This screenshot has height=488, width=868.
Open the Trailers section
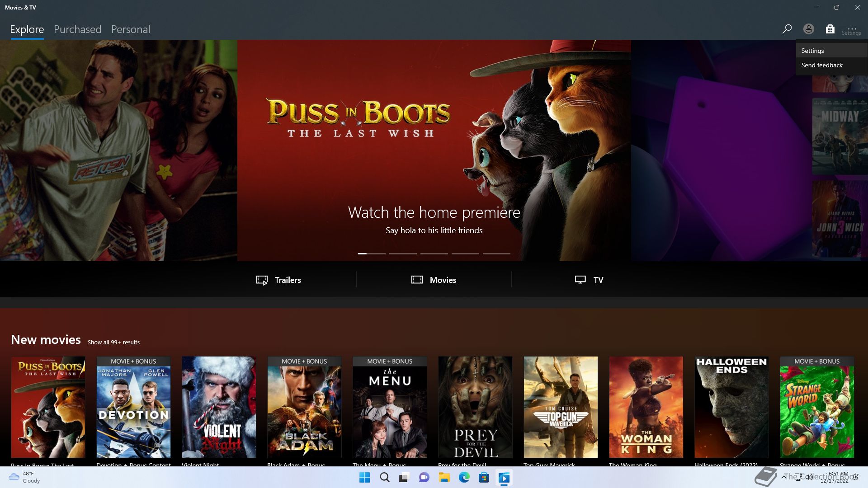[278, 280]
